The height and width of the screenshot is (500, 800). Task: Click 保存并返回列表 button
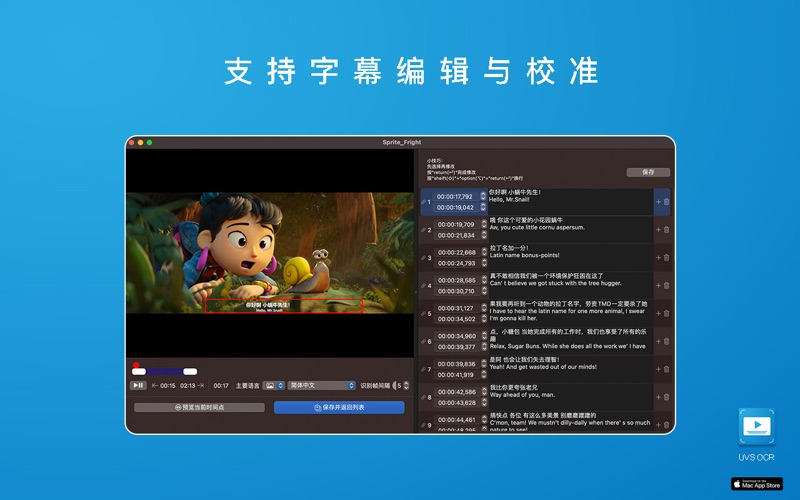coord(339,407)
